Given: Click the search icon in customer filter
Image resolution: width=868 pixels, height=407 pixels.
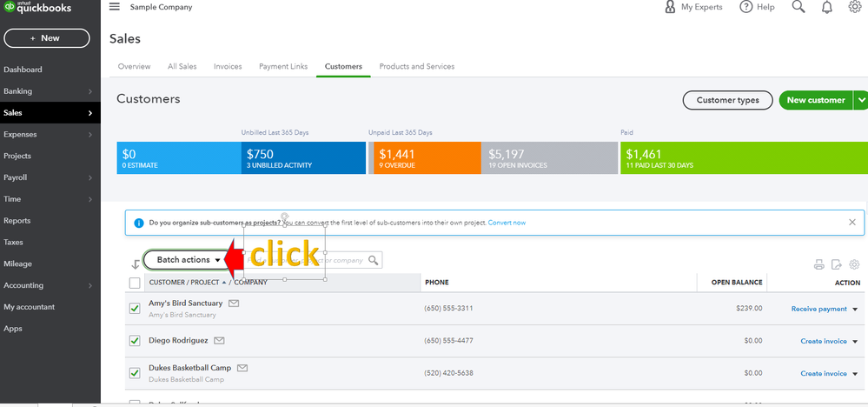Looking at the screenshot, I should pyautogui.click(x=374, y=260).
